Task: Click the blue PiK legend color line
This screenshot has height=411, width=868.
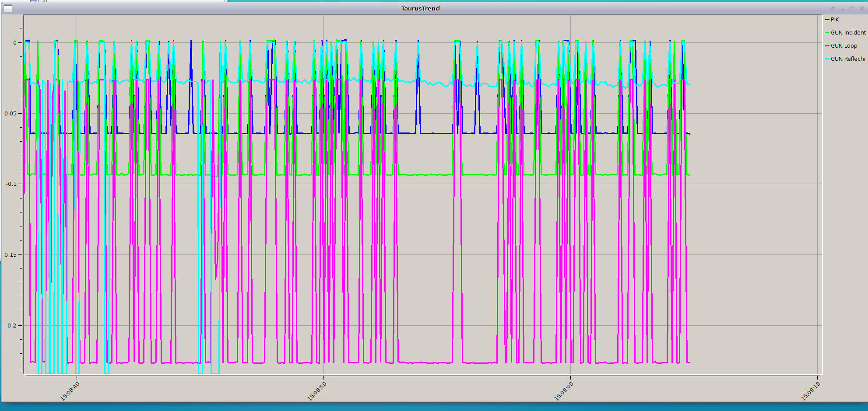Action: pyautogui.click(x=827, y=20)
